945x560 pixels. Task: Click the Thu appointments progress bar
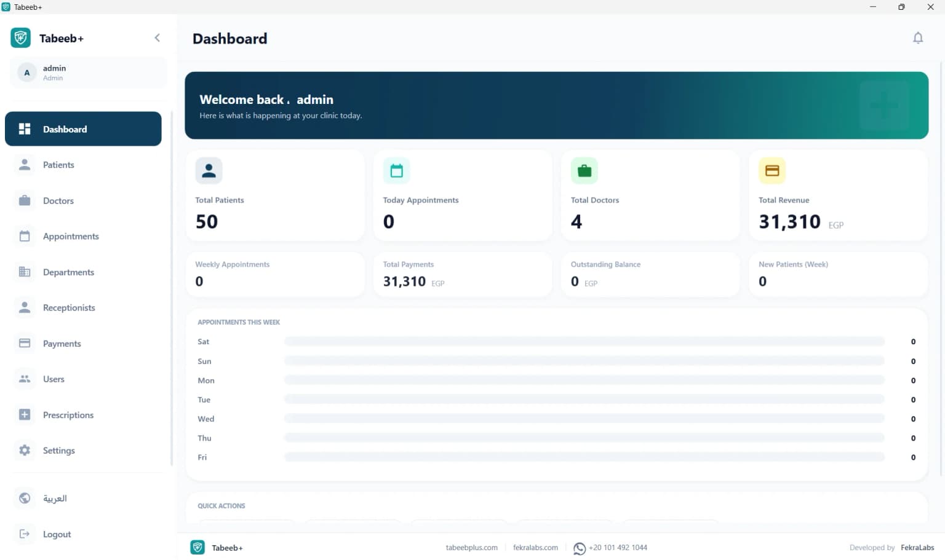click(x=584, y=438)
